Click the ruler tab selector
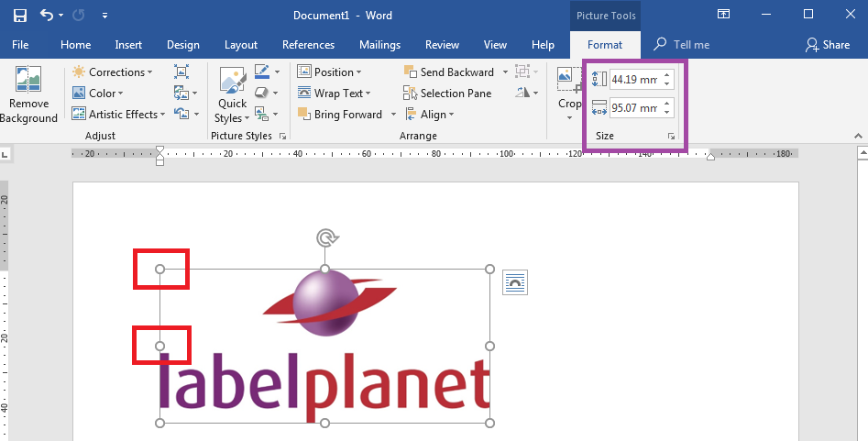The image size is (868, 441). [5, 153]
